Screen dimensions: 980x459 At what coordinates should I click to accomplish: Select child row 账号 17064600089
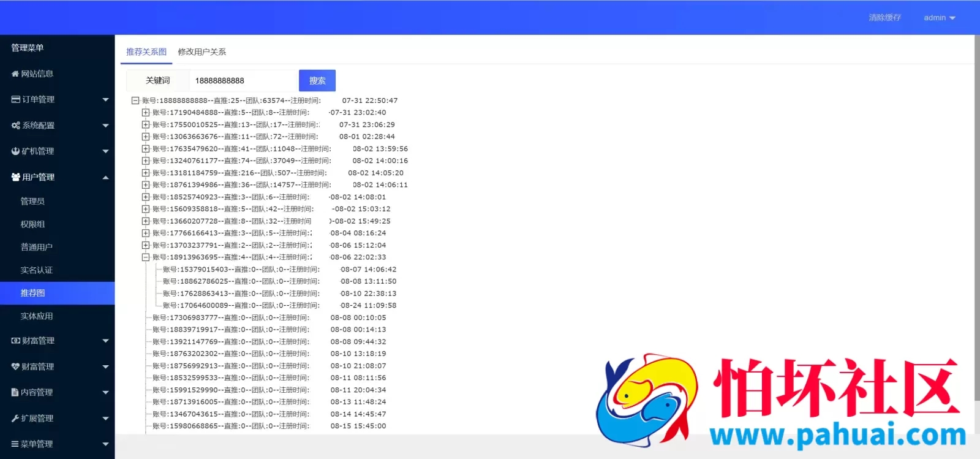279,305
